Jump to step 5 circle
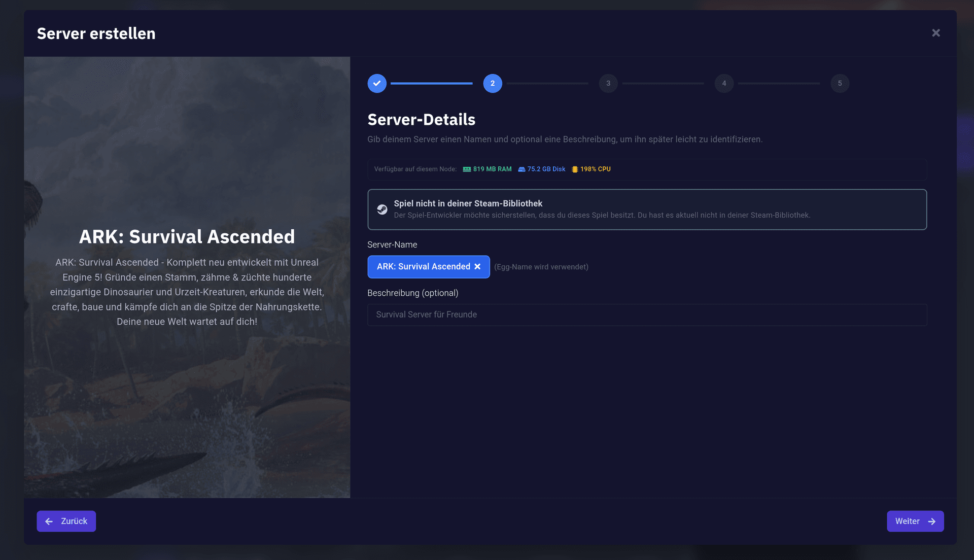This screenshot has width=974, height=560. [x=840, y=83]
